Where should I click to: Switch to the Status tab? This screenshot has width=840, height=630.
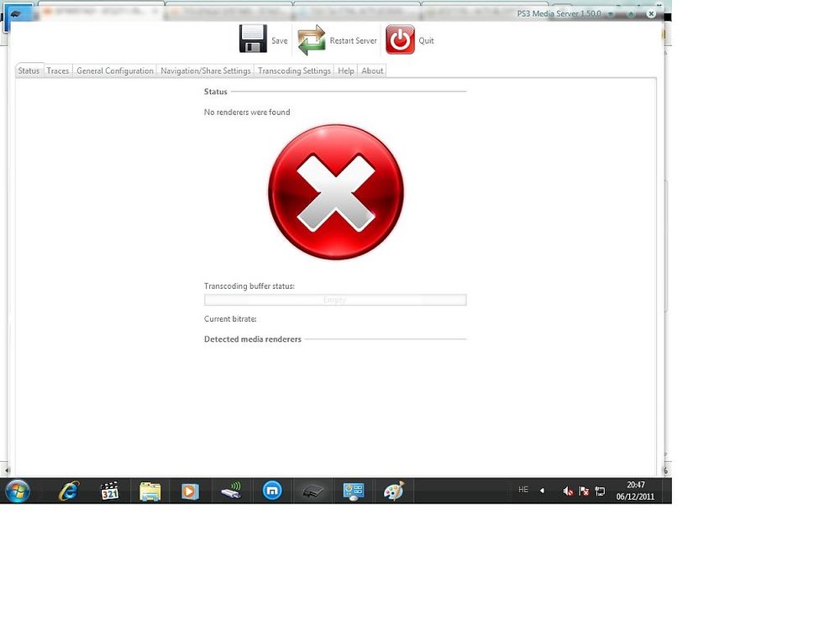coord(29,71)
